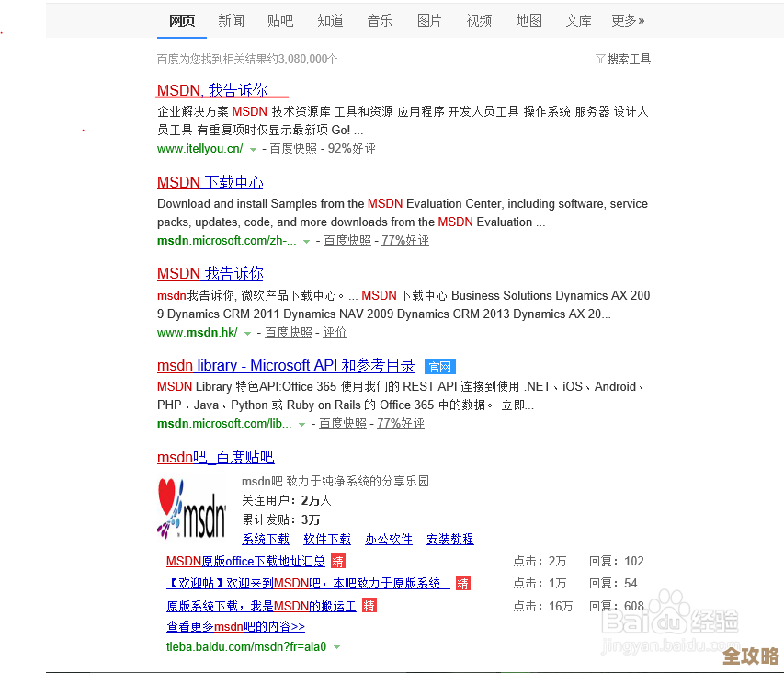Expand the dropdown next to tieba.baidu.com URL
Viewport: 784px width, 673px height.
[x=337, y=647]
